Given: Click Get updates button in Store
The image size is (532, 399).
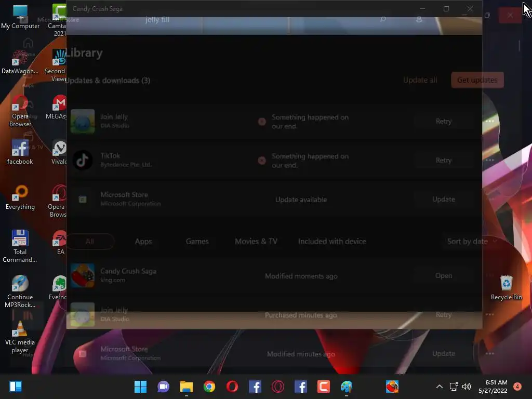Looking at the screenshot, I should pos(477,80).
